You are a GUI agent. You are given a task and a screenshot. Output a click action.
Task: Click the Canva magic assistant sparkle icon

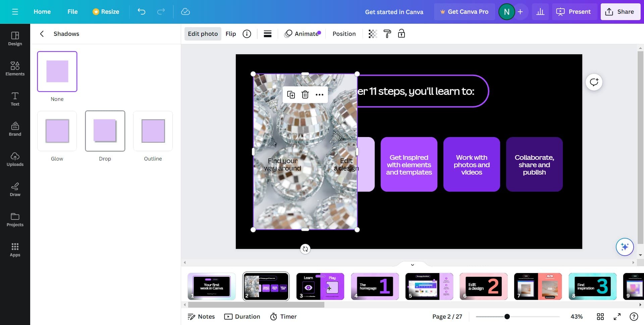(x=625, y=247)
